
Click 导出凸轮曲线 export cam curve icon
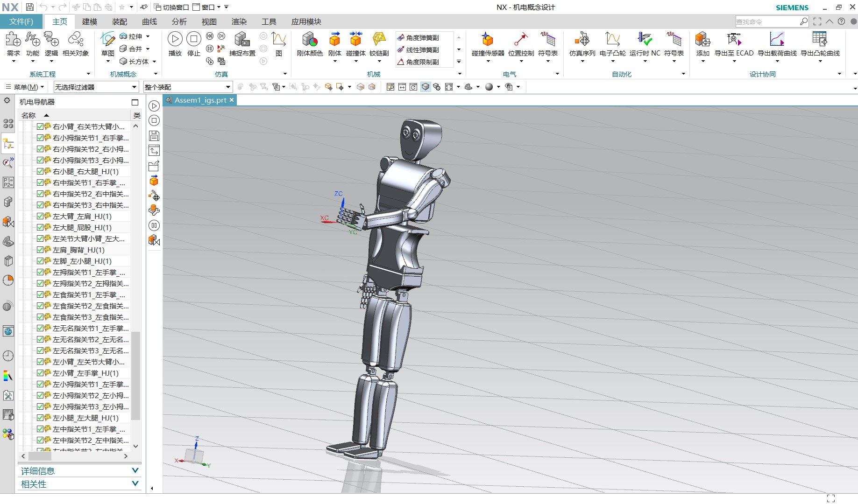(x=820, y=39)
